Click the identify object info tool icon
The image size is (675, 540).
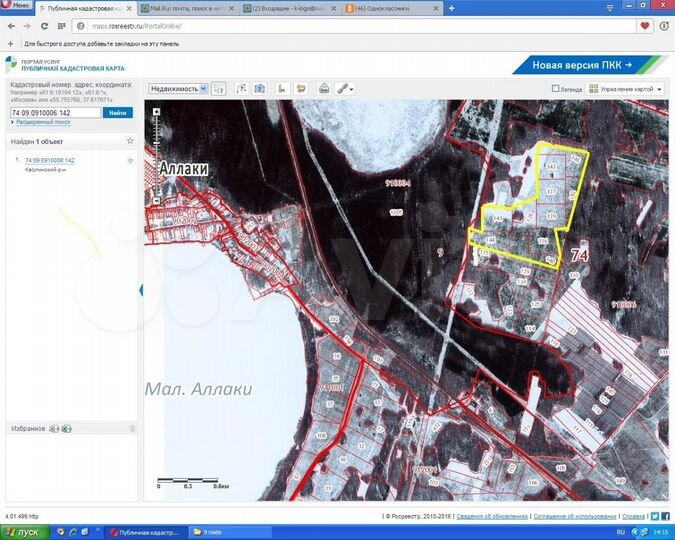(x=219, y=88)
